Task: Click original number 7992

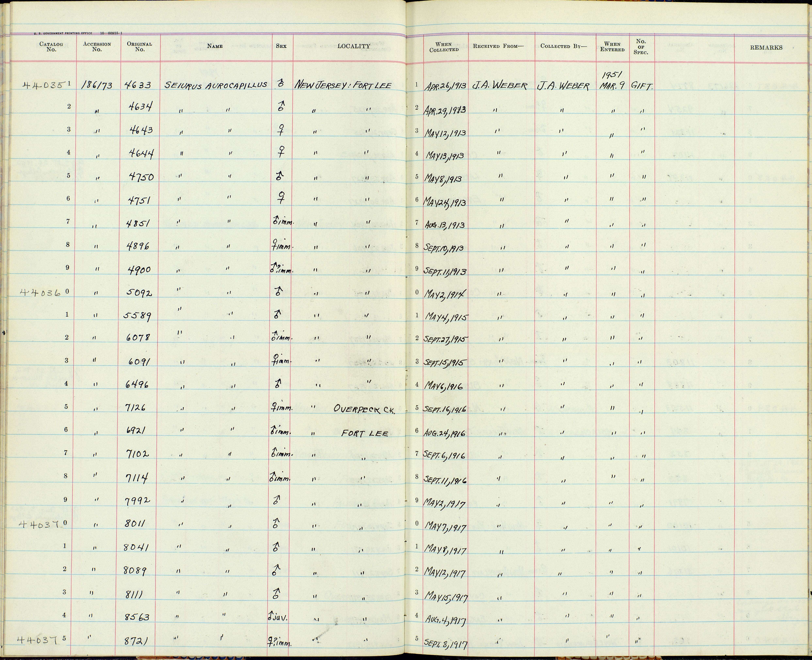Action: tap(138, 501)
